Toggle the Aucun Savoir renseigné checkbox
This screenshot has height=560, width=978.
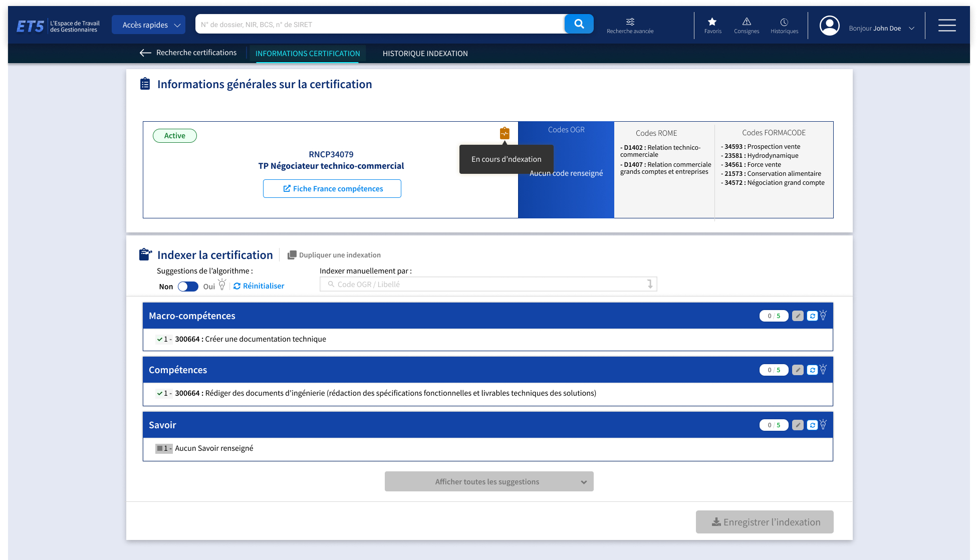[160, 448]
